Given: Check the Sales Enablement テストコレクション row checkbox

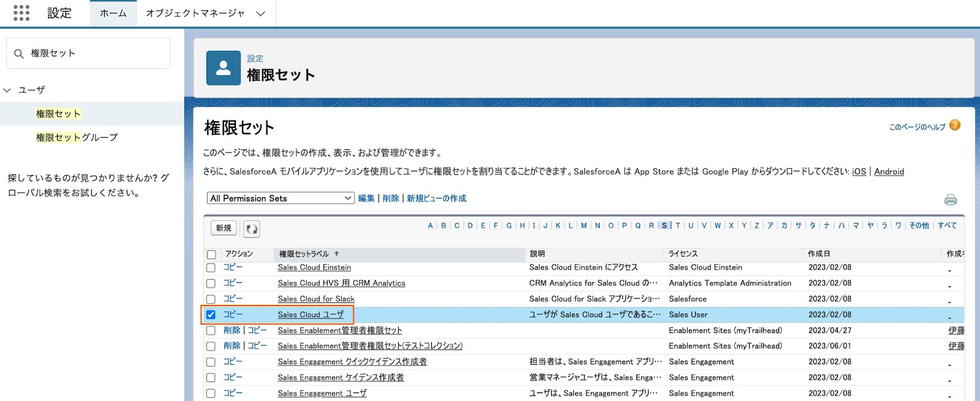Looking at the screenshot, I should pyautogui.click(x=211, y=347).
